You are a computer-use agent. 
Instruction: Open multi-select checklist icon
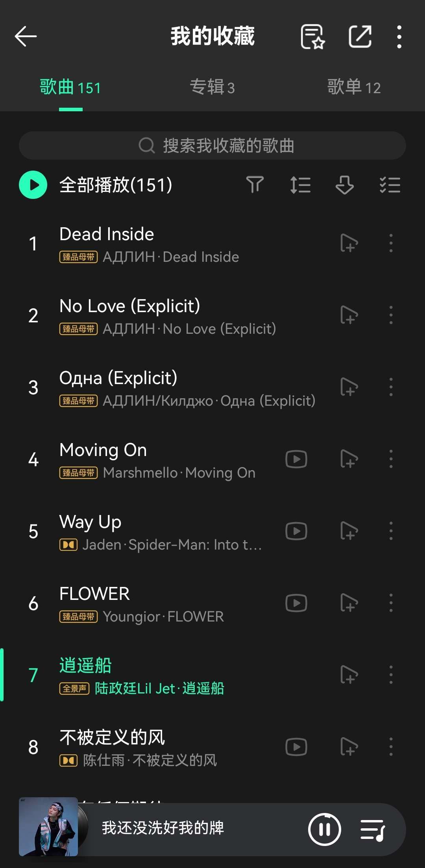(390, 185)
